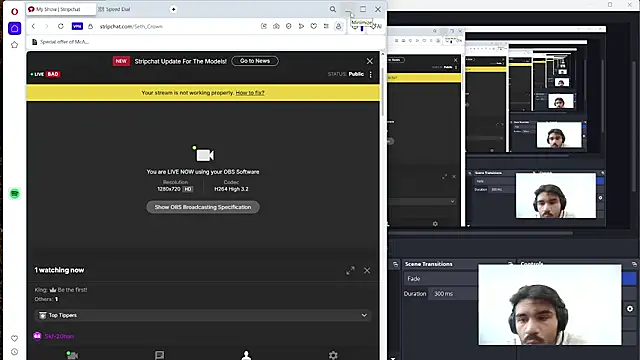
Task: Click the page vertical scrollbar
Action: 382,92
